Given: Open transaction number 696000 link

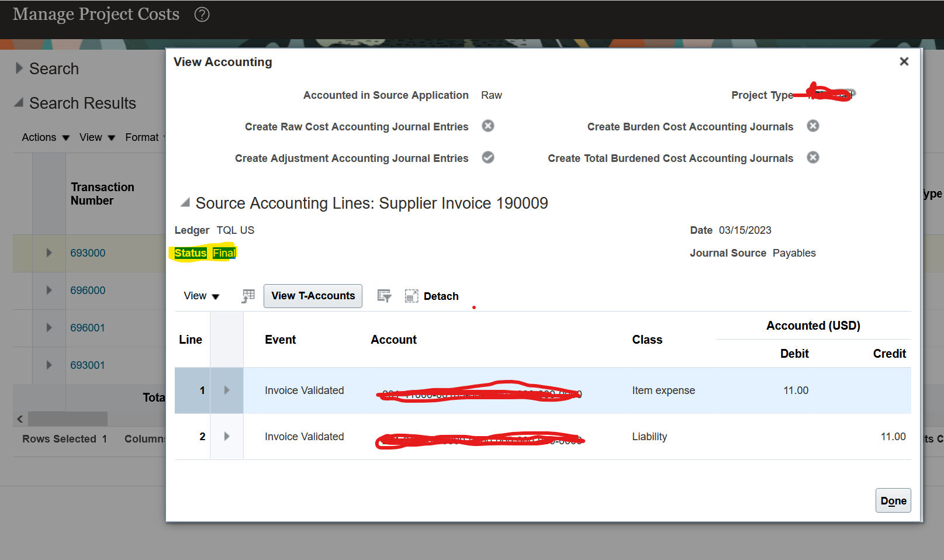Looking at the screenshot, I should (x=88, y=291).
